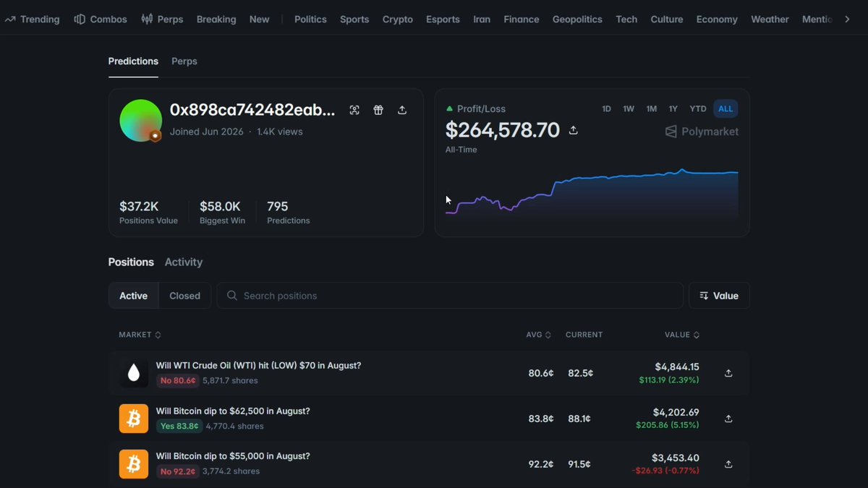Open the Trending category

click(32, 20)
